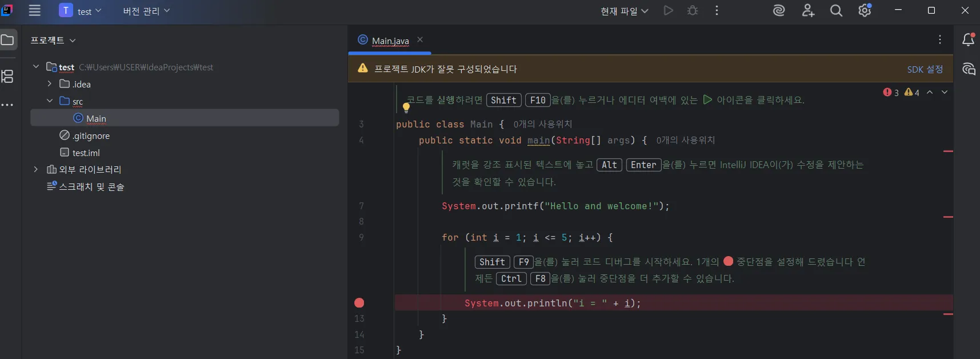Open the AI Assistant spiral icon
This screenshot has width=980, height=359.
coord(779,11)
